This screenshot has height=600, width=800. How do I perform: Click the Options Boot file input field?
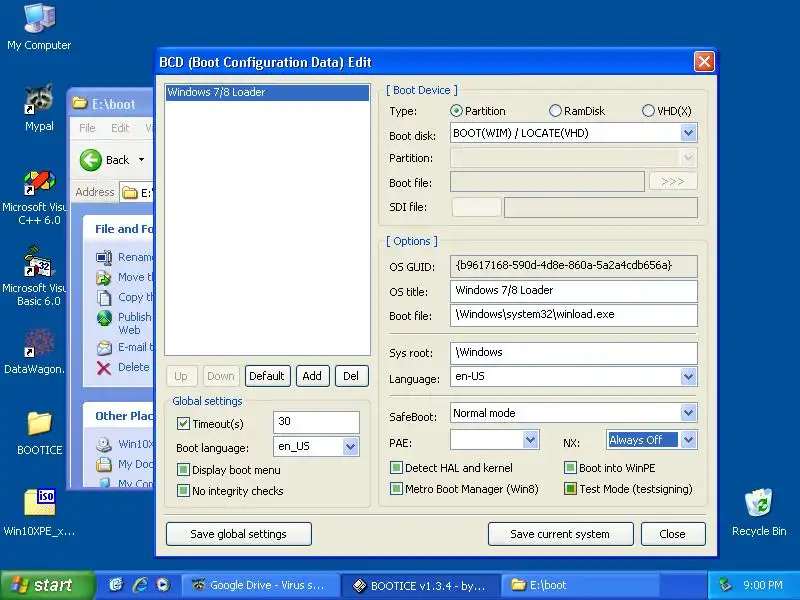(573, 315)
